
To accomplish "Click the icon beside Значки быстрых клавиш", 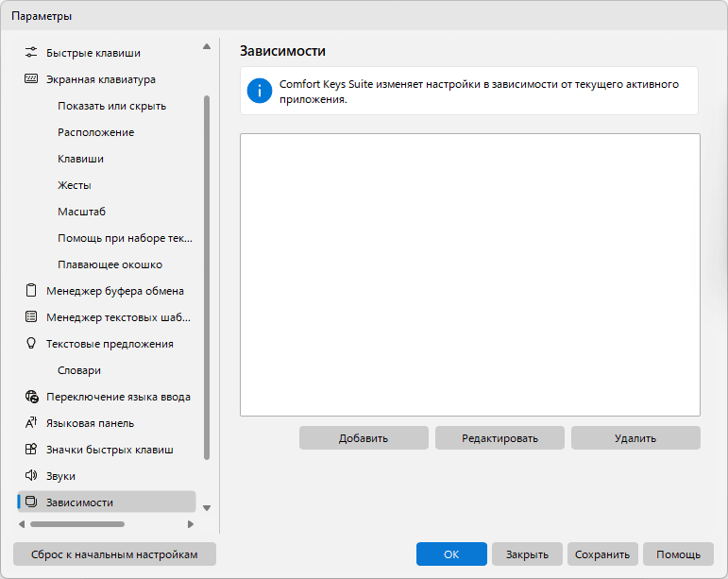I will coord(31,449).
